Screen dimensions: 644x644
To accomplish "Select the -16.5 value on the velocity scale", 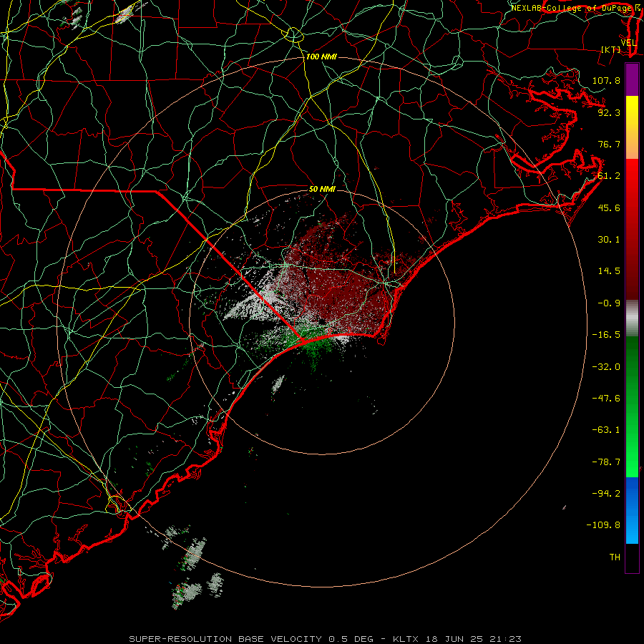I will pos(606,335).
